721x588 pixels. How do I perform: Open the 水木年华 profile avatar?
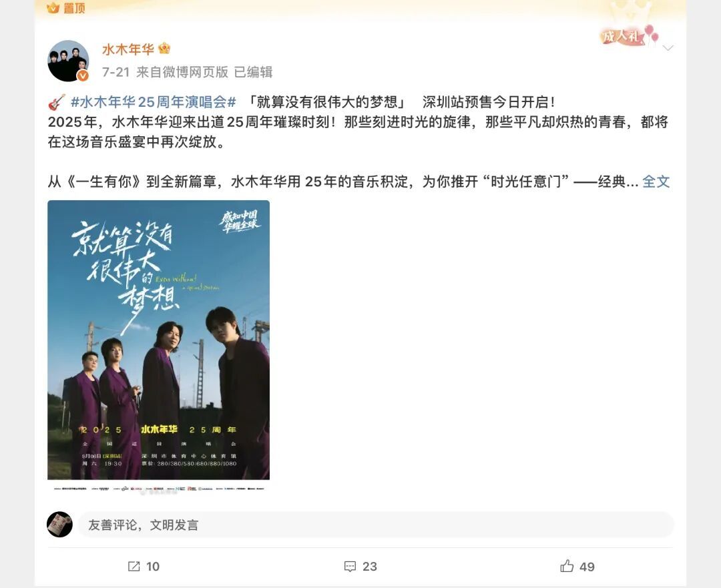point(68,61)
